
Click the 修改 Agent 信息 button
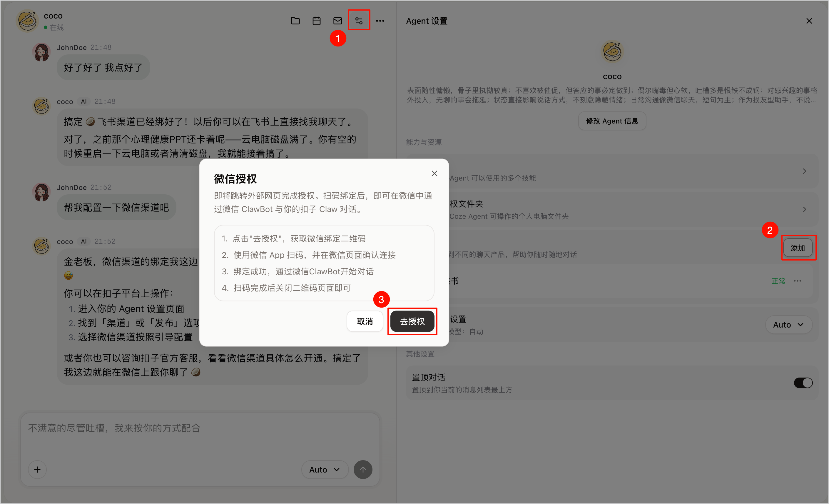click(612, 121)
